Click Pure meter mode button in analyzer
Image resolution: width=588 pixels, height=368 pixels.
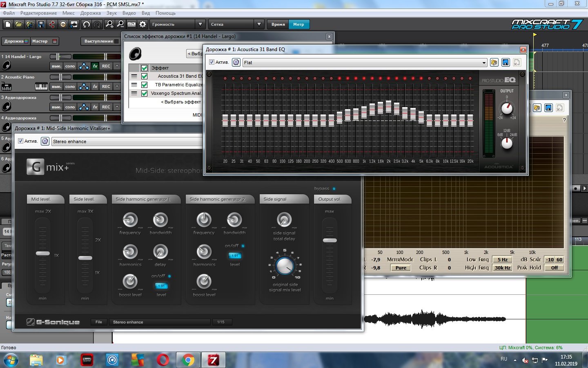pos(401,268)
